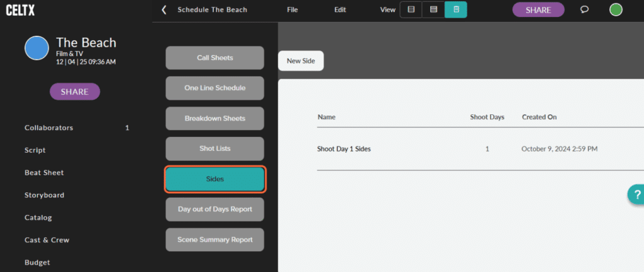Image resolution: width=644 pixels, height=272 pixels.
Task: Click The Beach project name
Action: pyautogui.click(x=86, y=43)
